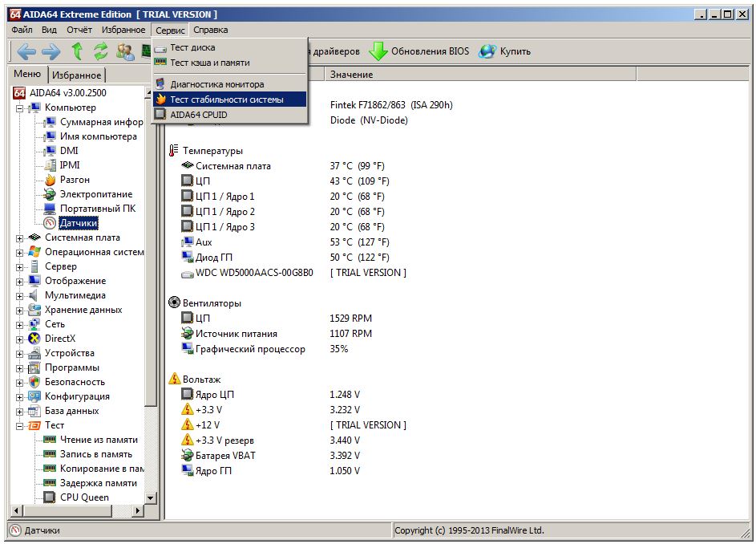Click the Батарея VBAT icon
This screenshot has width=756, height=544.
(187, 455)
